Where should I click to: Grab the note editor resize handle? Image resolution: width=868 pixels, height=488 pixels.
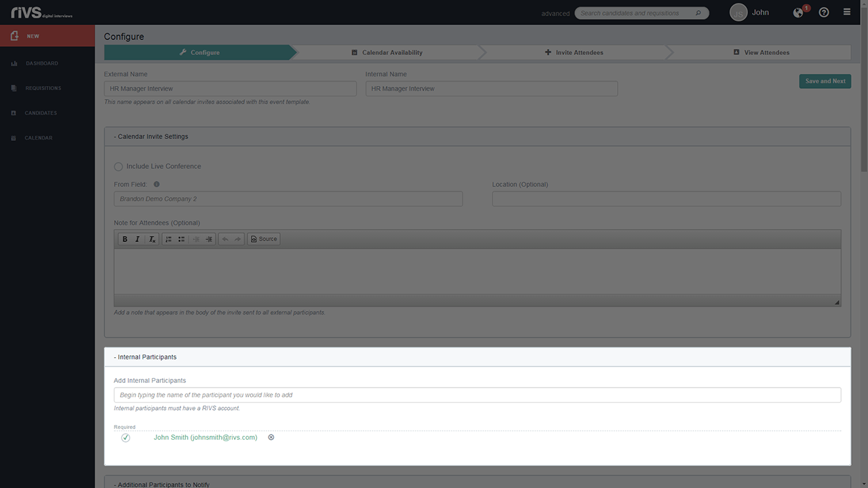pos(837,302)
